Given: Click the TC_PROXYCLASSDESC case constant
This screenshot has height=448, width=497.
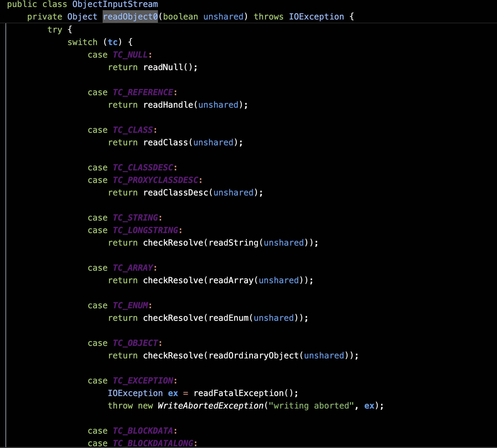Looking at the screenshot, I should (155, 180).
